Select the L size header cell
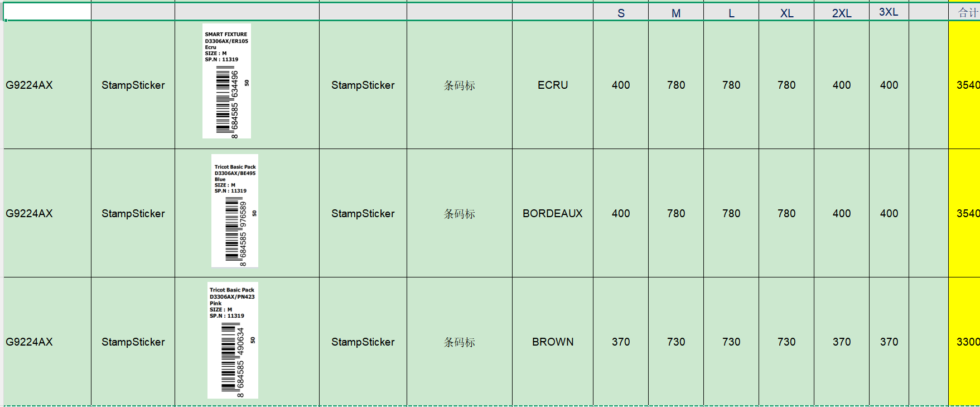 click(x=731, y=13)
